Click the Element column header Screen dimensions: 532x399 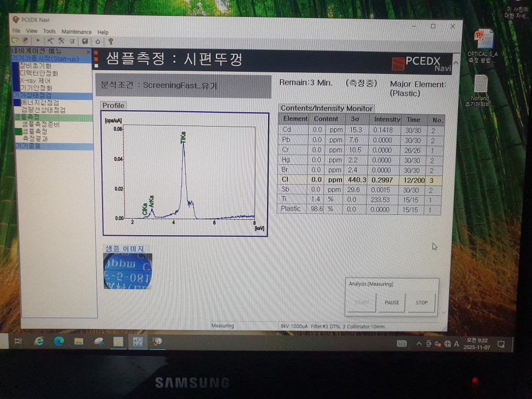click(x=295, y=119)
